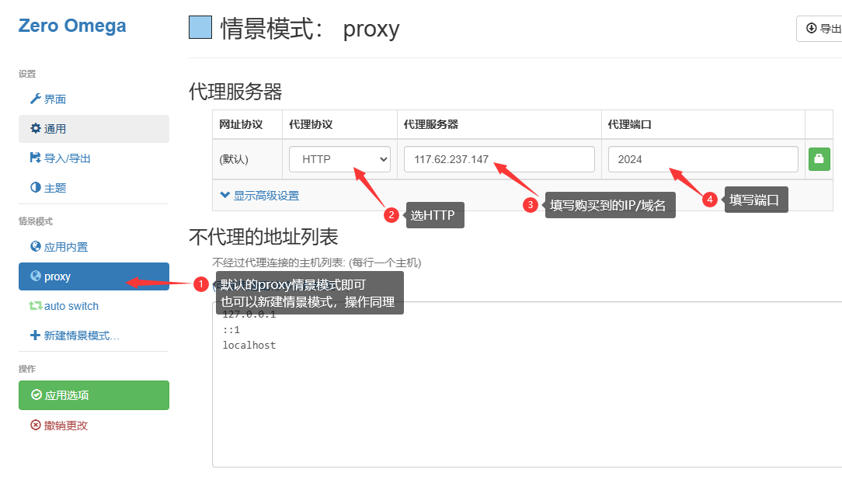
Task: Click the plus icon for 新建情景模式
Action: pyautogui.click(x=35, y=335)
